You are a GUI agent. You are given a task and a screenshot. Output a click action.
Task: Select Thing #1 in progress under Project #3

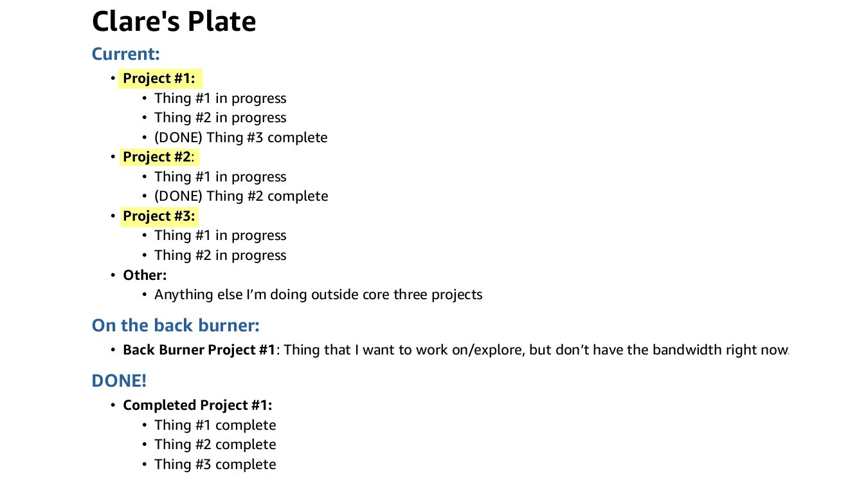(220, 235)
